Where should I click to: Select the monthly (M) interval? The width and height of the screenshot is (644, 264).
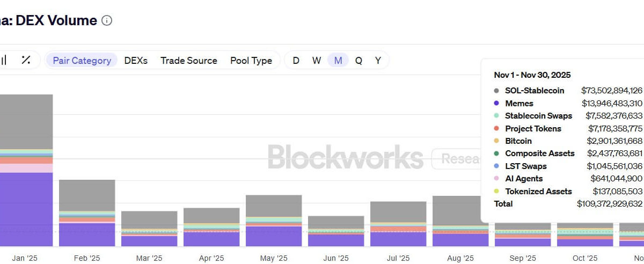pos(338,61)
